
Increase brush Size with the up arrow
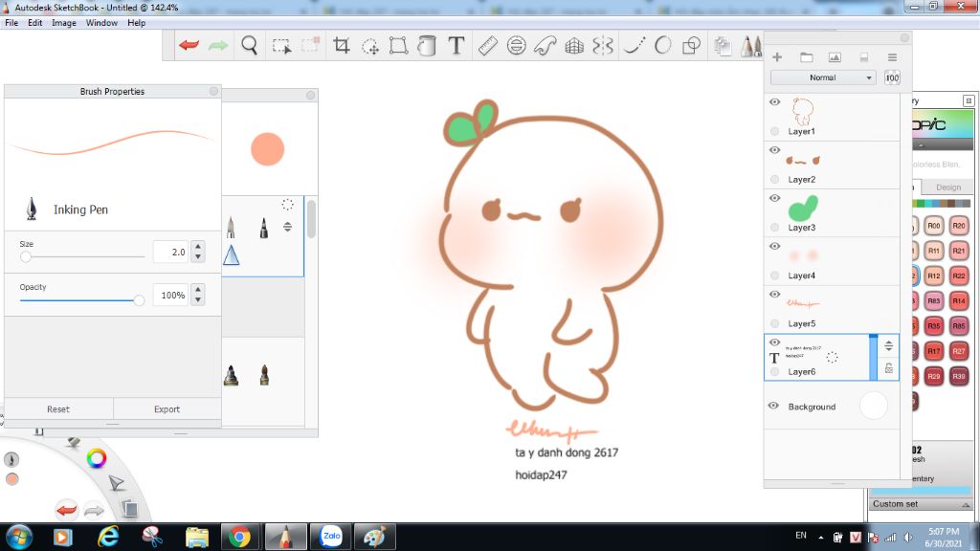click(198, 246)
